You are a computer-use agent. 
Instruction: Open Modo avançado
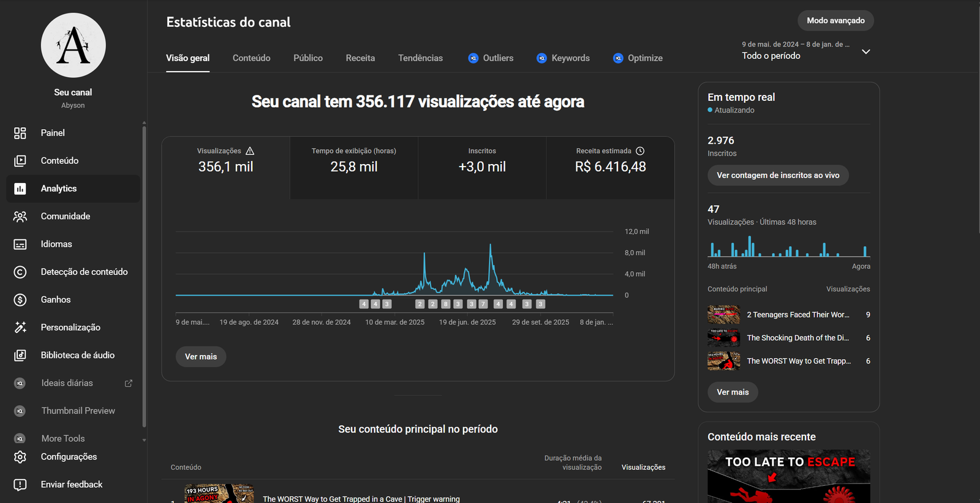pos(835,21)
